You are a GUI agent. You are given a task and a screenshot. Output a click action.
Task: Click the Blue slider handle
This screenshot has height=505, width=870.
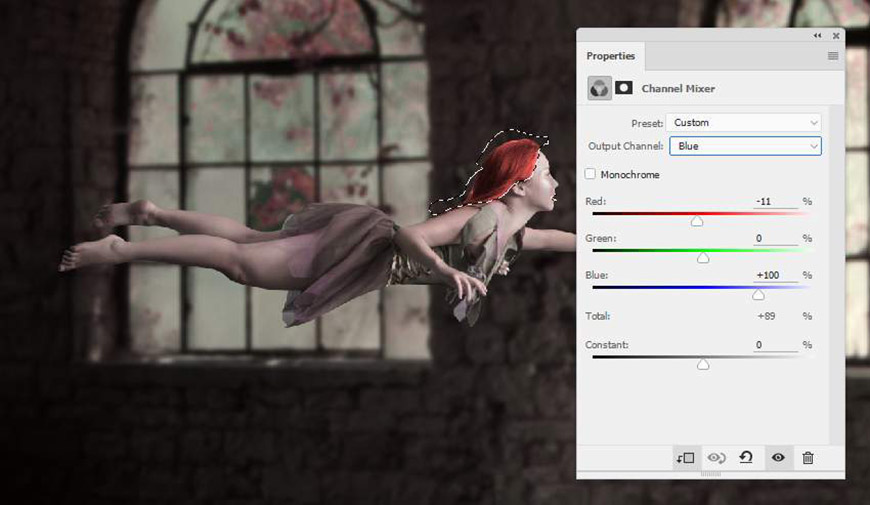(758, 295)
